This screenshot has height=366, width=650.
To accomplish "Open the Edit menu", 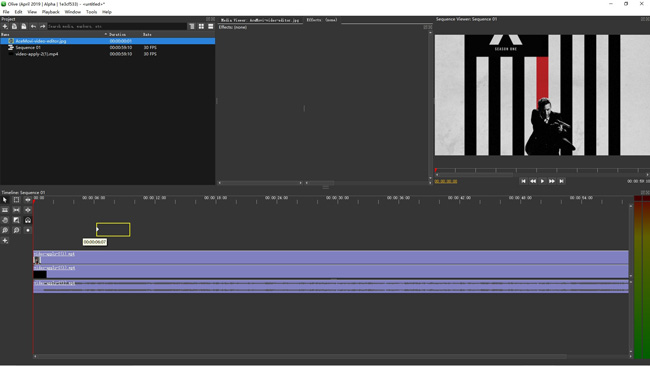I will tap(18, 12).
